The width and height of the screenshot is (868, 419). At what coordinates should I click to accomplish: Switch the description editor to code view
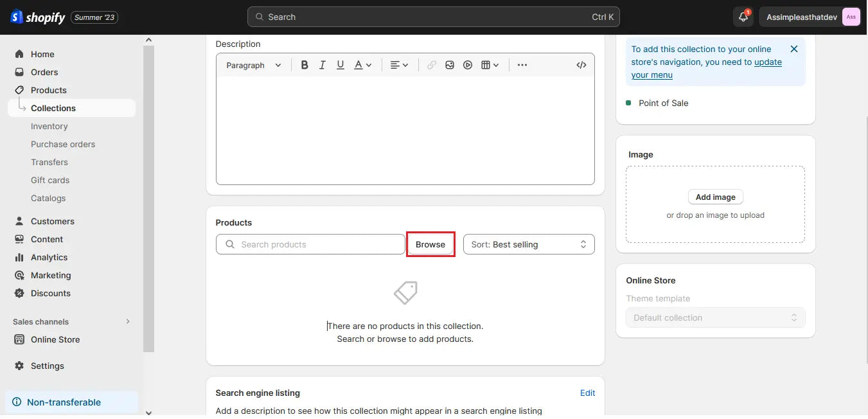pyautogui.click(x=581, y=64)
